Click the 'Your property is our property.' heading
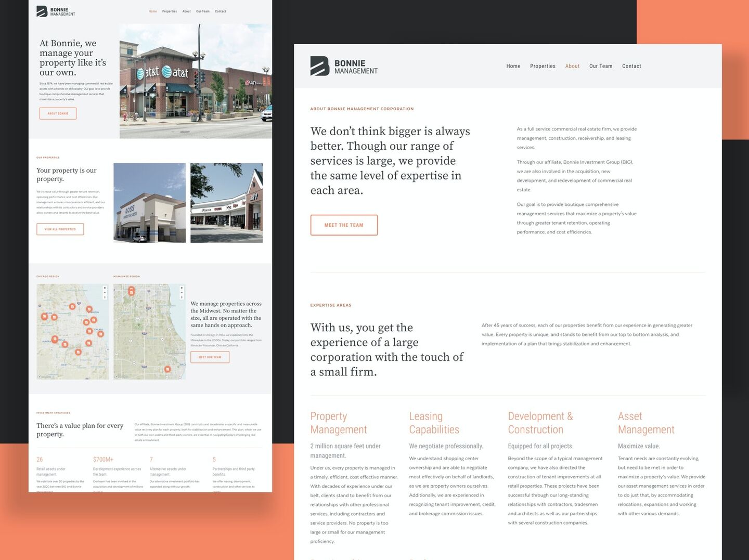This screenshot has height=560, width=749. click(67, 175)
